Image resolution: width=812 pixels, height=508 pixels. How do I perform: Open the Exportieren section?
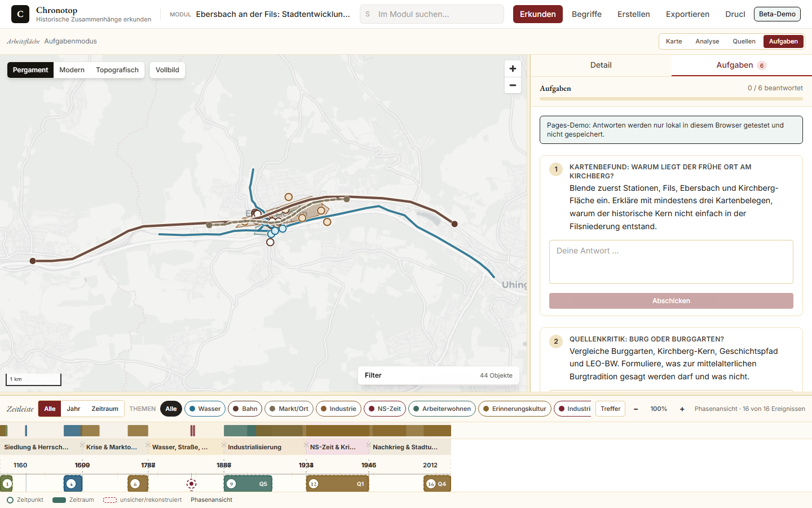point(687,14)
